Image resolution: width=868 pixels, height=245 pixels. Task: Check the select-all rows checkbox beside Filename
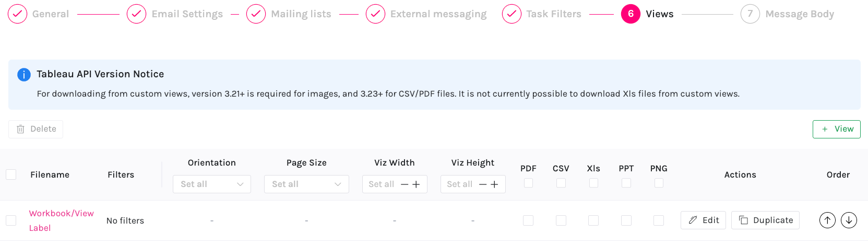pyautogui.click(x=11, y=174)
